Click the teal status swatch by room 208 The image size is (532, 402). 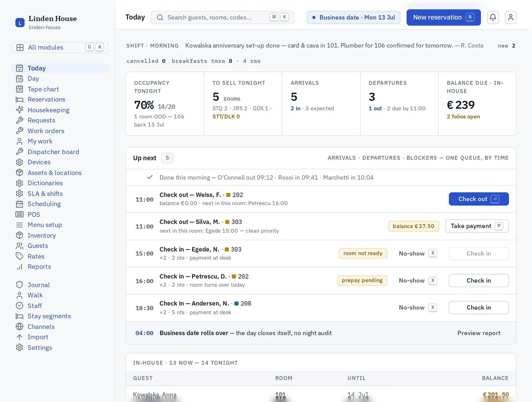(x=237, y=303)
